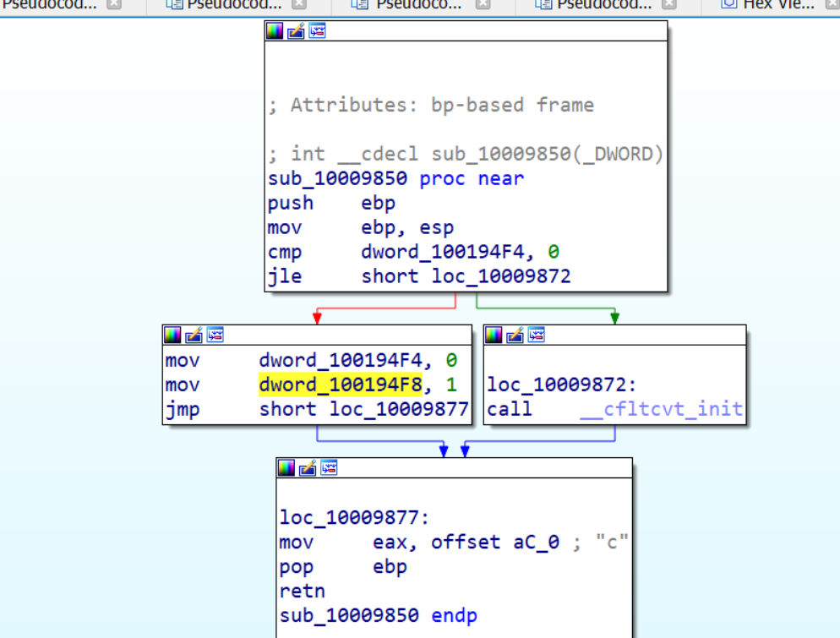Select the 'push ebp' instruction
Viewport: 840px width, 638px height.
(x=331, y=203)
